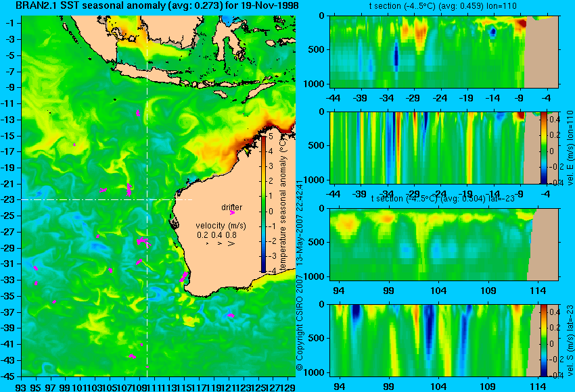Screen dimensions: 575x392
Task: Click the '-4' value on the SST color bar
Action: (271, 271)
